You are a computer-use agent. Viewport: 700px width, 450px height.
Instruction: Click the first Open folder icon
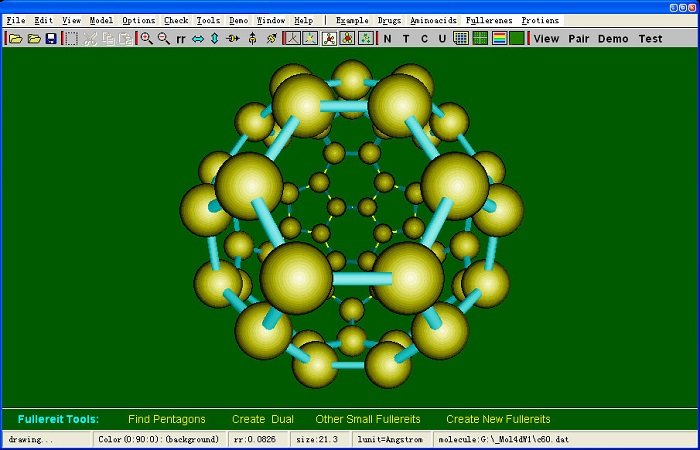(x=16, y=39)
